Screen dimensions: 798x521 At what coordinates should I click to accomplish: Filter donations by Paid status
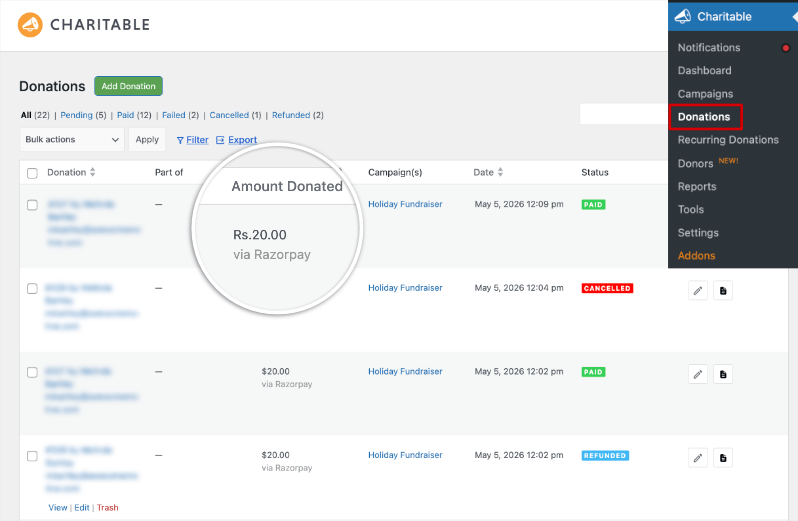click(125, 115)
